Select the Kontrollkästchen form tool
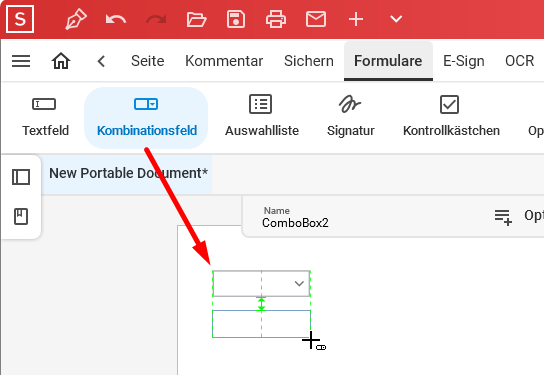Image resolution: width=544 pixels, height=375 pixels. click(x=451, y=117)
